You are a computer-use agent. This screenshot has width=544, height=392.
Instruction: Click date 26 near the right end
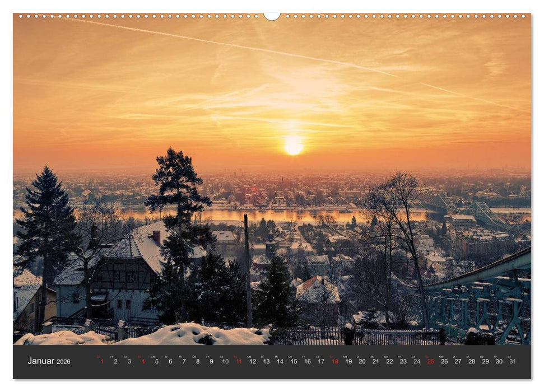pos(443,361)
